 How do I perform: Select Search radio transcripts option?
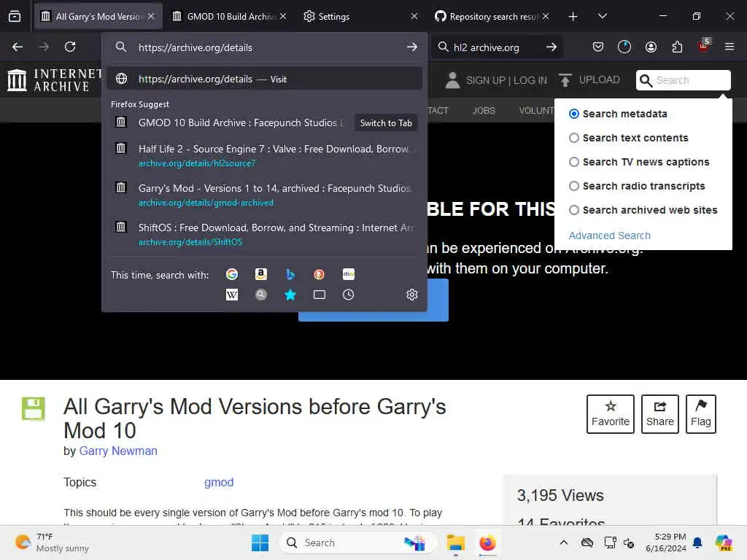pyautogui.click(x=574, y=186)
